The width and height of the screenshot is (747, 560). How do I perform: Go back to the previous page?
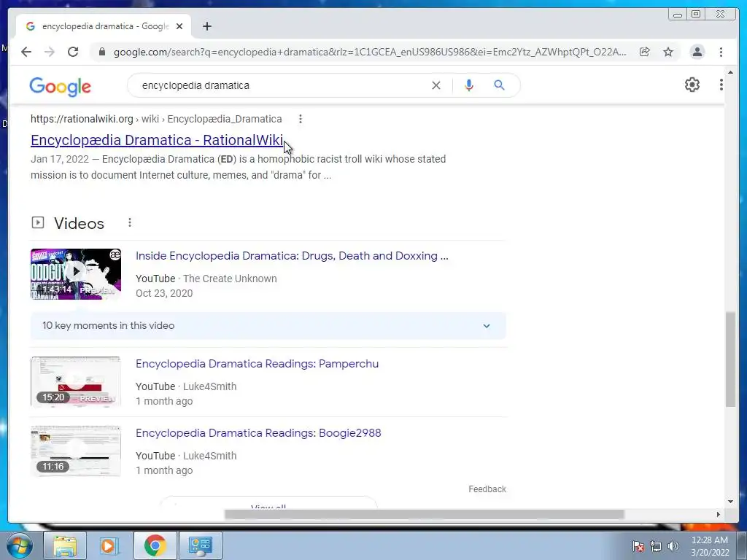click(x=26, y=52)
